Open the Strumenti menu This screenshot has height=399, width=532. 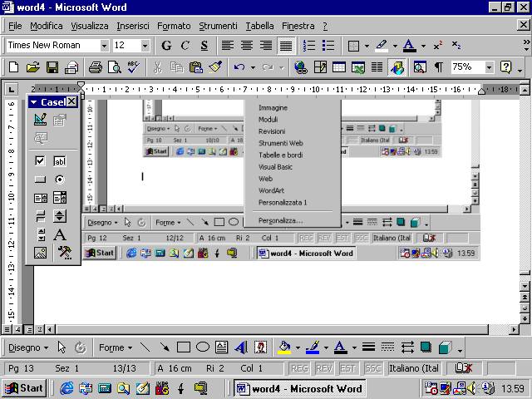218,26
